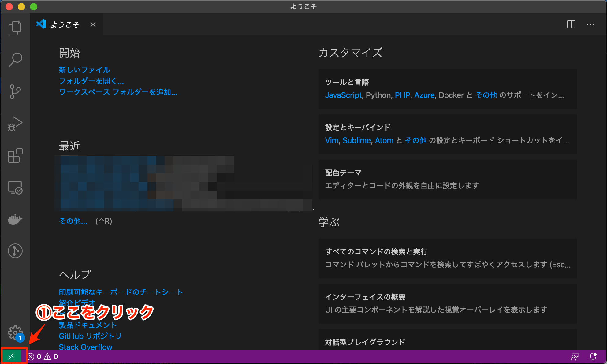Open the Explorer view in the activity bar
Viewport: 607px width, 364px height.
[x=15, y=28]
